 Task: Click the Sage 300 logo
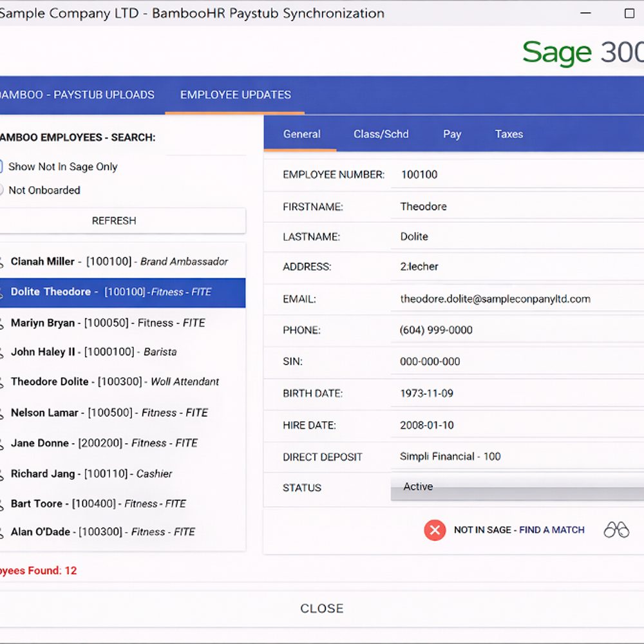583,53
